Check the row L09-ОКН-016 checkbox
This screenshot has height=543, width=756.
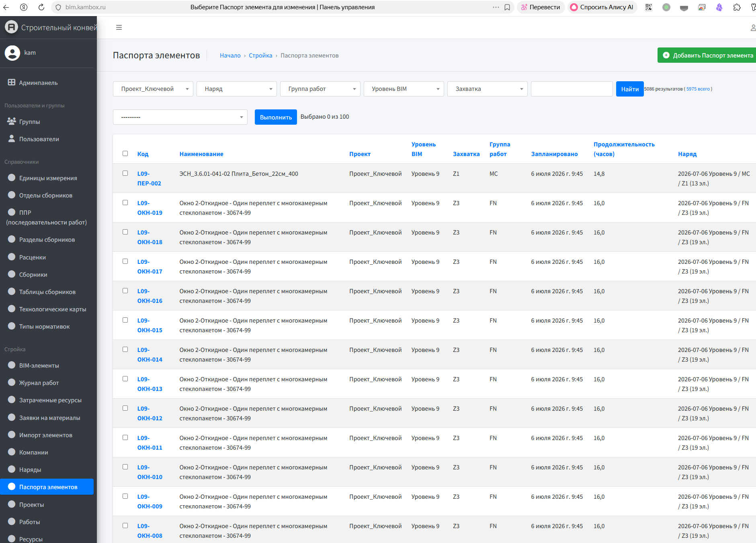pyautogui.click(x=125, y=291)
